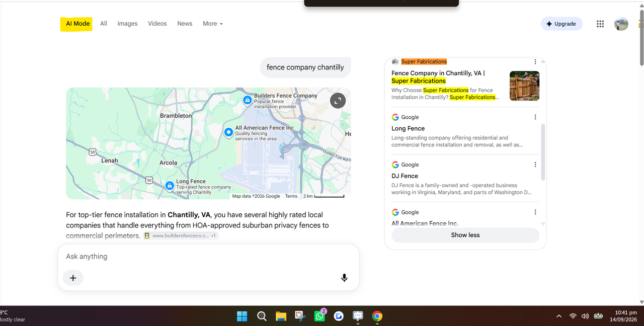
Task: Open the Super Fabrications fence thumbnail
Action: pos(524,86)
